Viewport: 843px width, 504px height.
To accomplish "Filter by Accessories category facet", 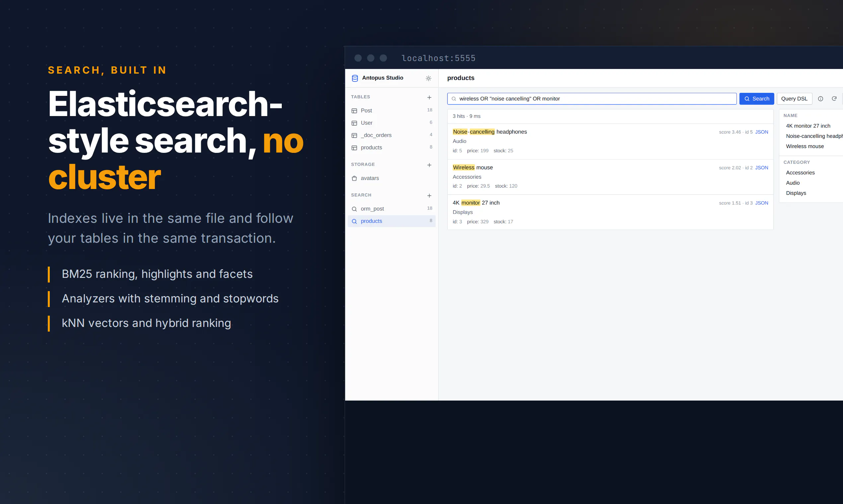I will 800,172.
